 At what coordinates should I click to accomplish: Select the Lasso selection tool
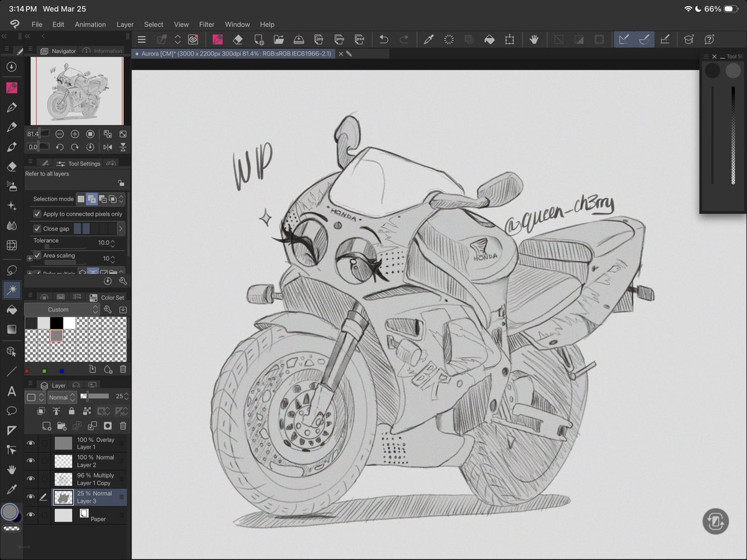click(x=11, y=270)
